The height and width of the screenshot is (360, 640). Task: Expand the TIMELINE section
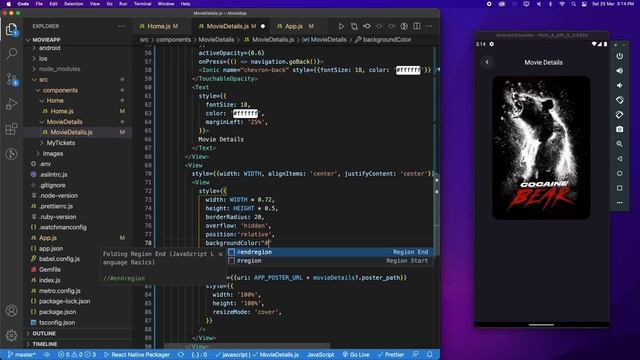[44, 344]
